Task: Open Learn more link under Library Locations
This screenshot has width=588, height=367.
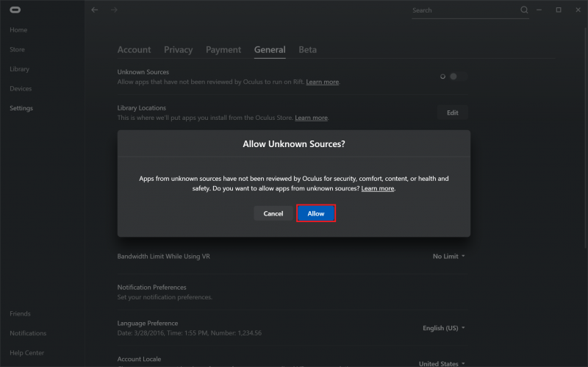Action: pyautogui.click(x=311, y=118)
